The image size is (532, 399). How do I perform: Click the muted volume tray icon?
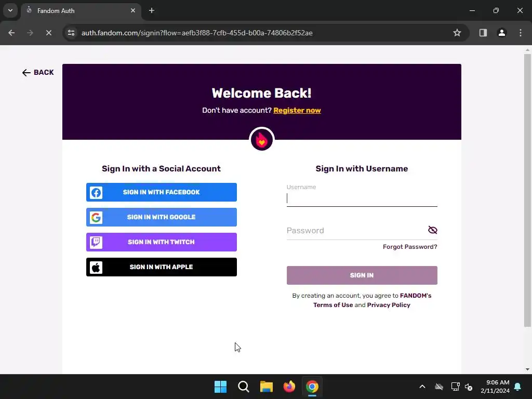point(469,387)
